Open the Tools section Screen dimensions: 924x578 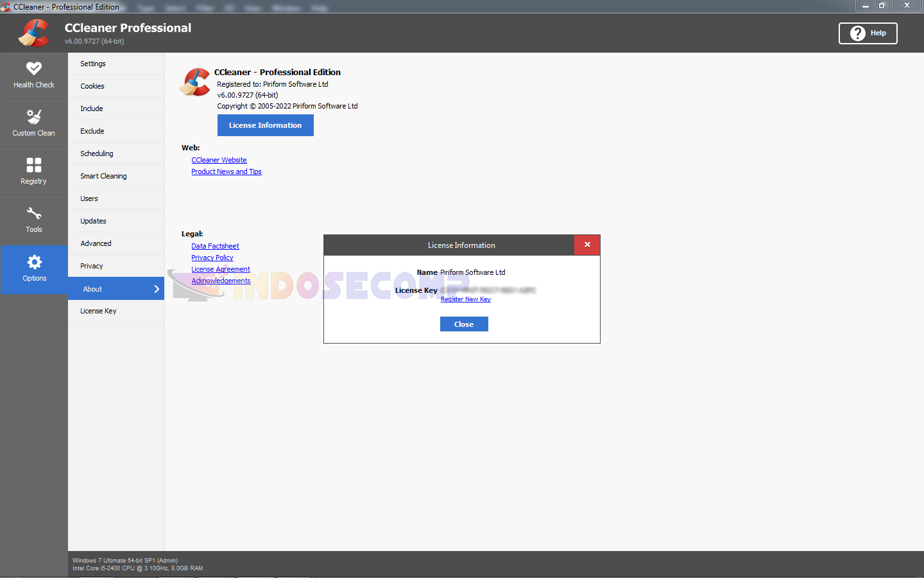point(34,221)
